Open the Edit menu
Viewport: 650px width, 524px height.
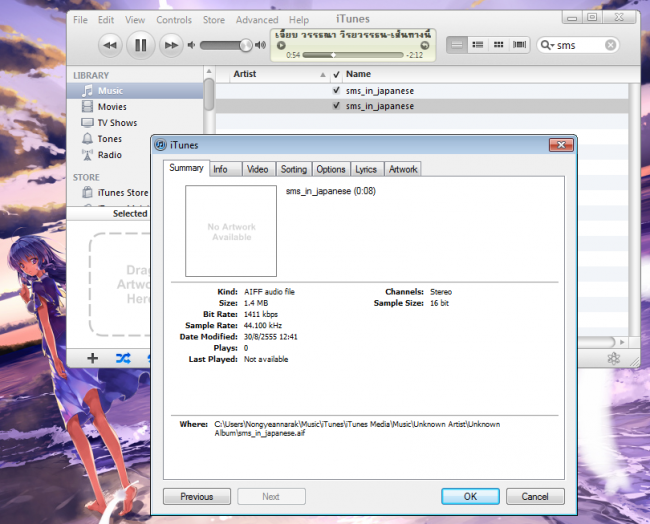(x=106, y=20)
